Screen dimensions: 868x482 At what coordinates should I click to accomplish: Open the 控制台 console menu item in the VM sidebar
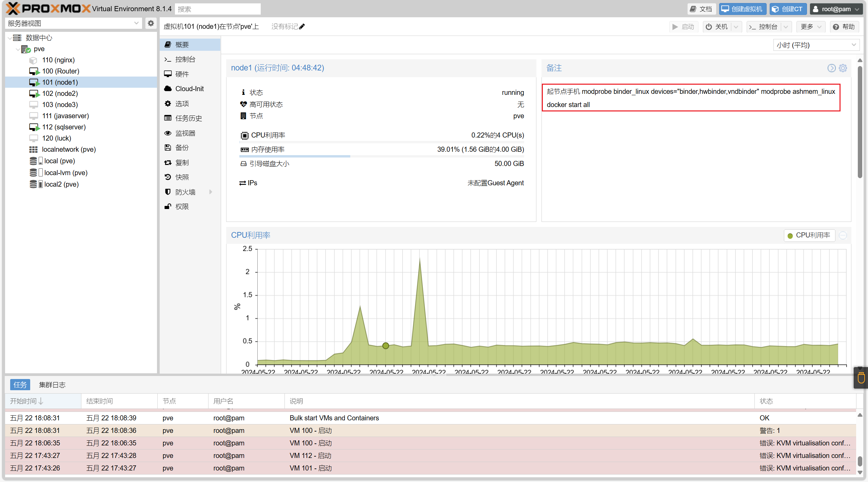point(190,59)
